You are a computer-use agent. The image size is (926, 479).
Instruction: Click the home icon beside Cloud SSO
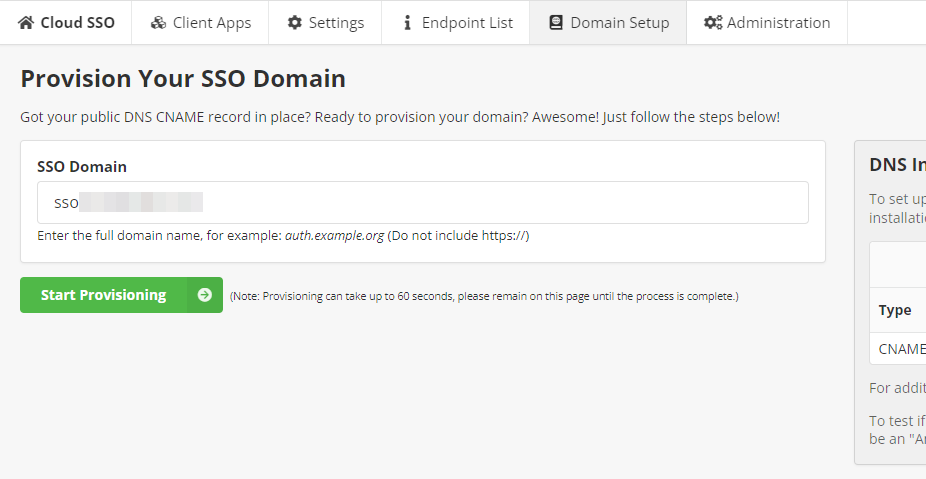[x=26, y=22]
